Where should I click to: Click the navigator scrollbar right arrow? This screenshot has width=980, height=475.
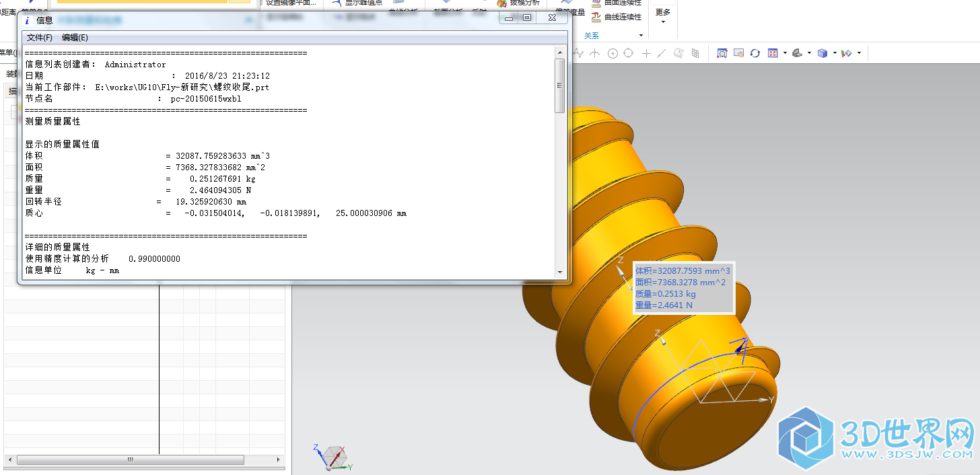pos(279,460)
